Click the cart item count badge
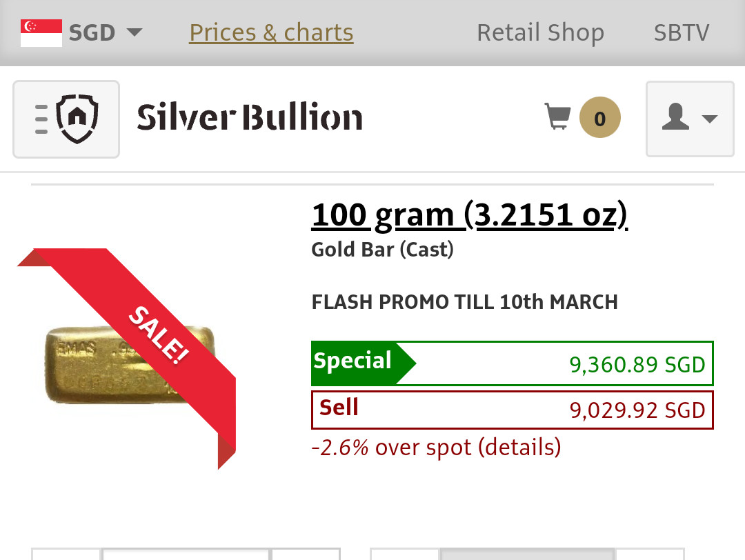Image resolution: width=745 pixels, height=560 pixels. point(599,119)
